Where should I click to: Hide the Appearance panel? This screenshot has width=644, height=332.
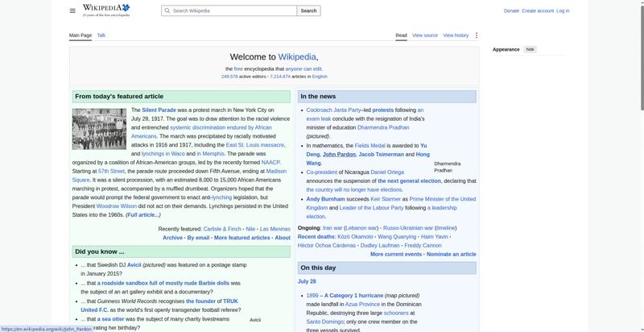pos(530,49)
